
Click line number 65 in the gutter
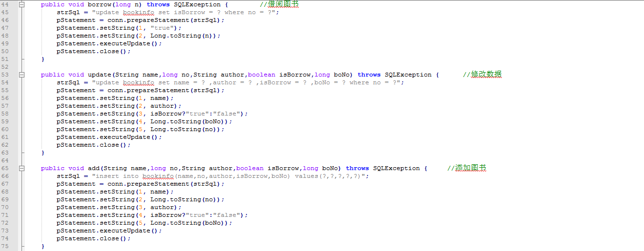(x=5, y=168)
